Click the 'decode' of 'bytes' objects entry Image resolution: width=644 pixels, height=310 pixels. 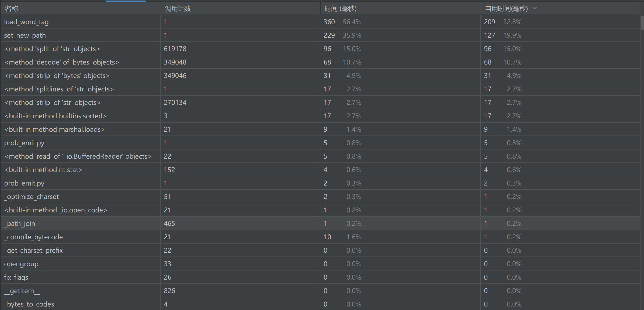(62, 62)
